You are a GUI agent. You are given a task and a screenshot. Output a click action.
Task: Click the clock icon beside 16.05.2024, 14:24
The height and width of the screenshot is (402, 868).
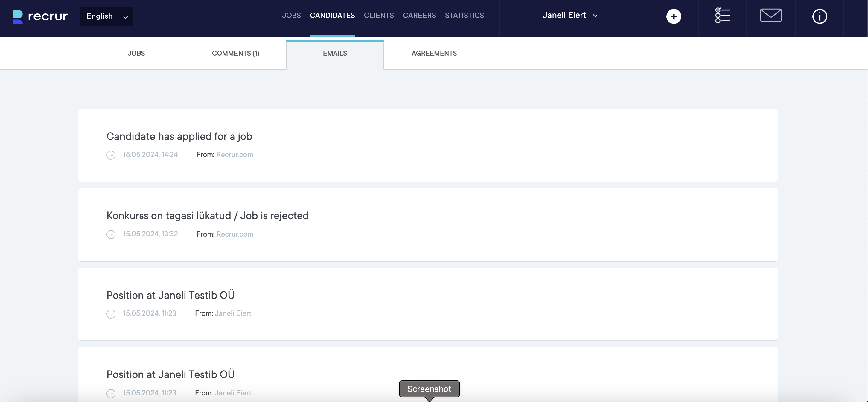[x=111, y=155]
